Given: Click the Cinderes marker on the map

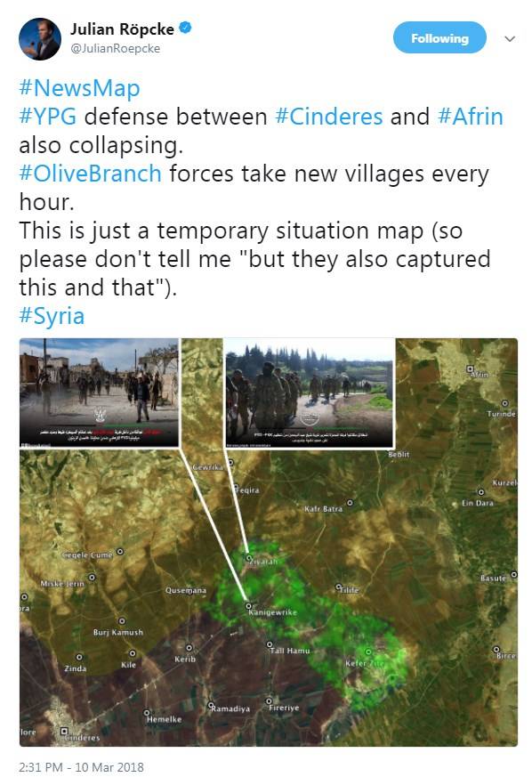Looking at the screenshot, I should (64, 732).
